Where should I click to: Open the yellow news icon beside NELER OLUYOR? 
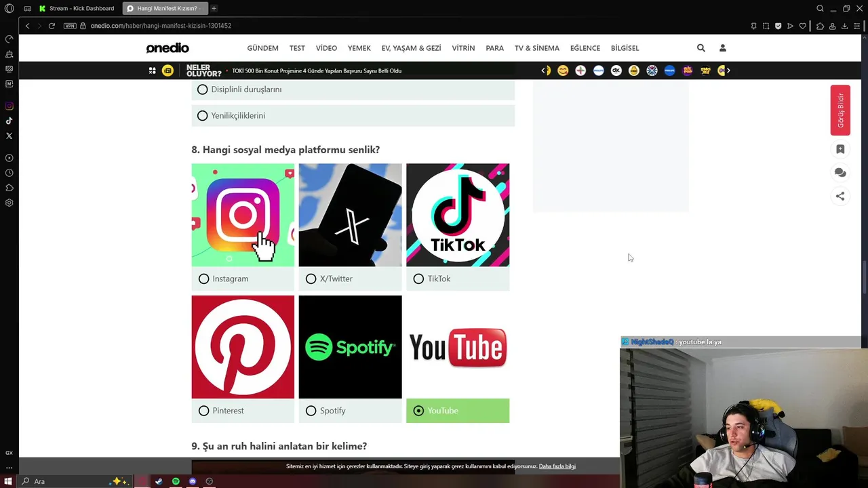point(167,70)
